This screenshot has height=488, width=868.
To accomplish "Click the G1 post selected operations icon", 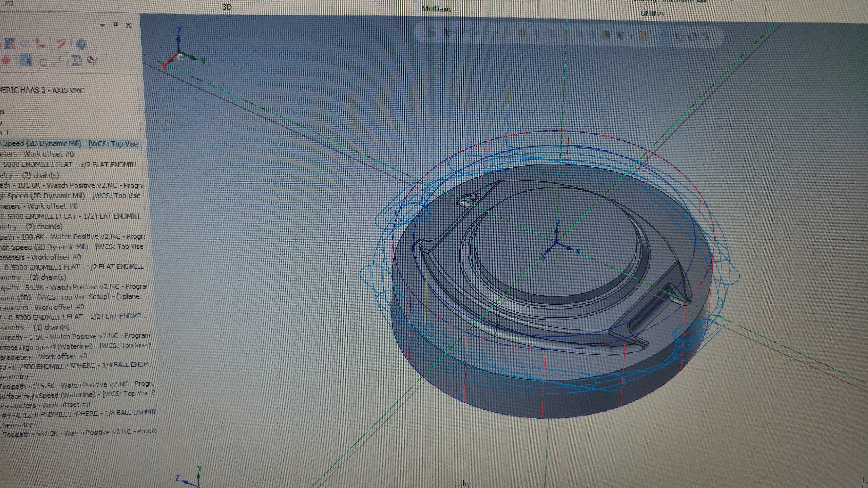I will tap(25, 44).
